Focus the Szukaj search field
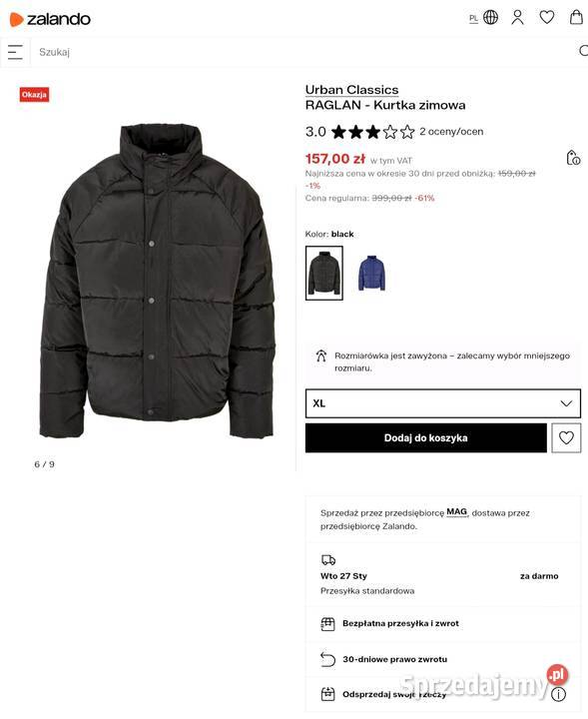Screen dimensions: 588x719 (302, 52)
